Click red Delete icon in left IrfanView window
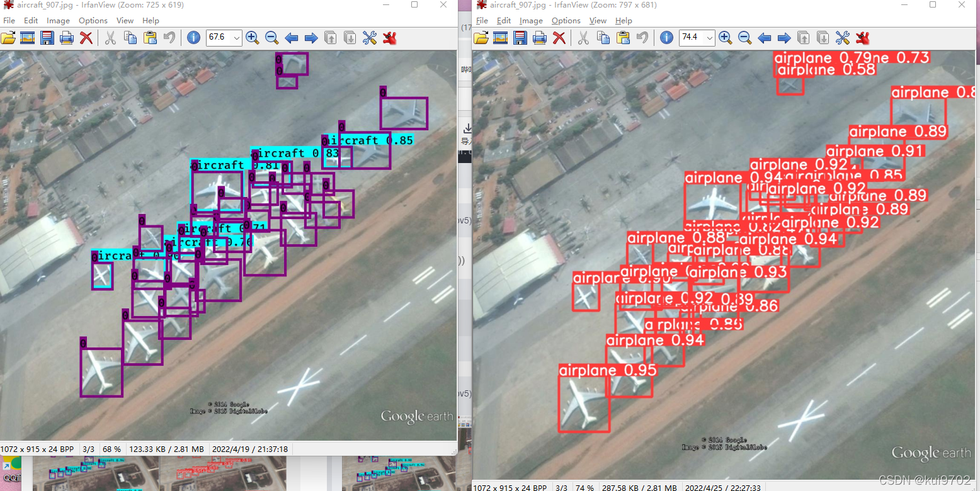Screen dimensions: 980x491 click(x=86, y=38)
